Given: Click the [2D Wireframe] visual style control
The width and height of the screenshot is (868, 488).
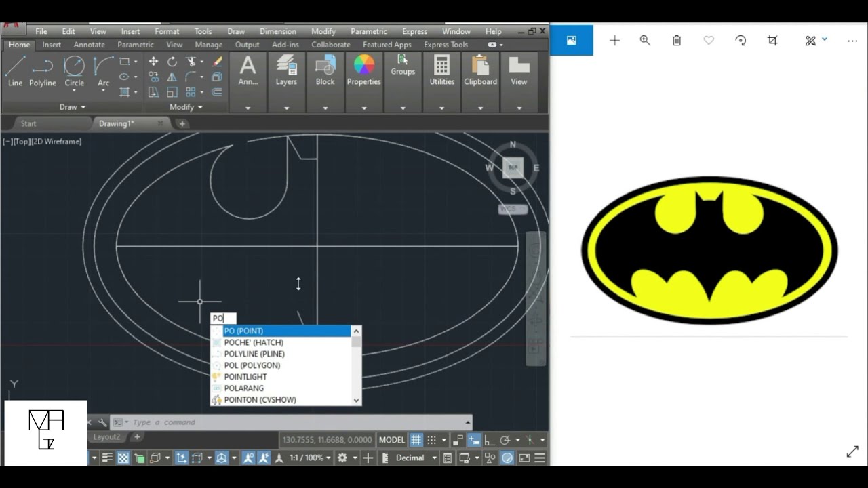Looking at the screenshot, I should point(56,141).
